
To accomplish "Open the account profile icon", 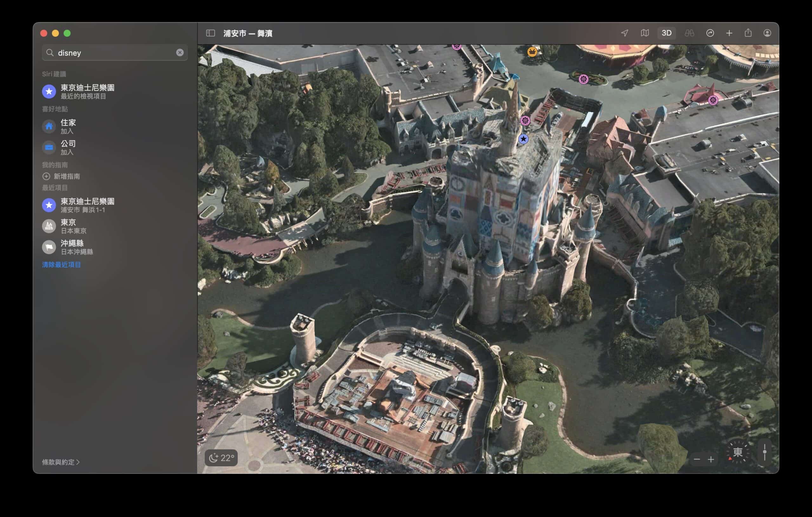I will (x=767, y=33).
